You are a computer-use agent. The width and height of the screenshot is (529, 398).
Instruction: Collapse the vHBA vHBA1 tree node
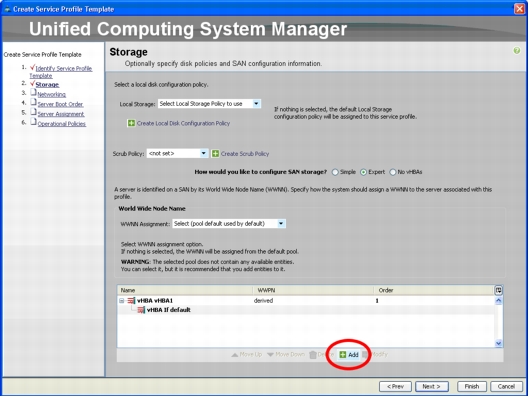pyautogui.click(x=122, y=301)
